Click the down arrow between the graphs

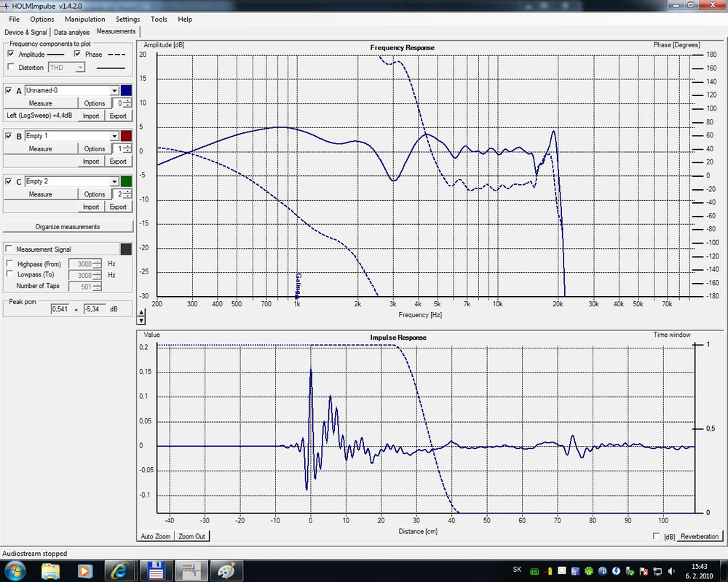(141, 320)
